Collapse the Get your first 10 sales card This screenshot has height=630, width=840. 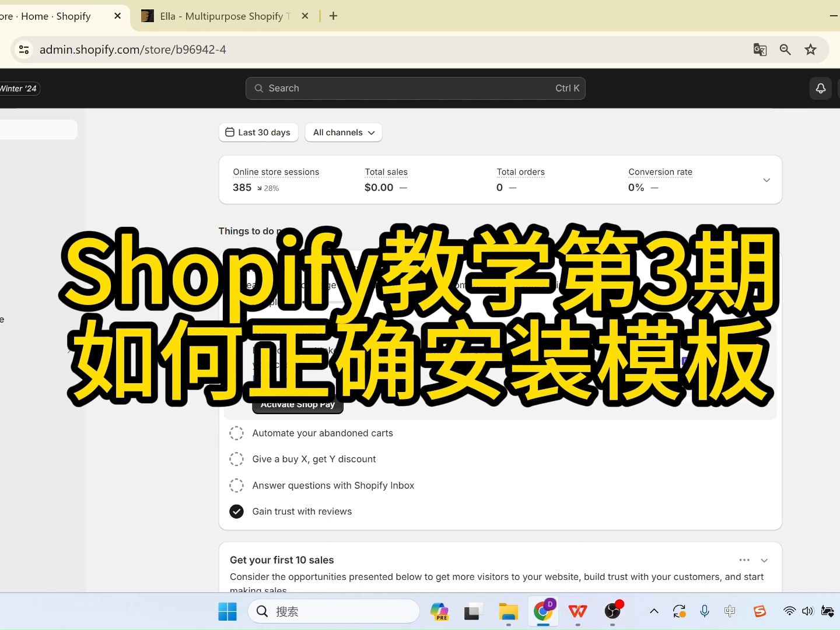click(764, 561)
